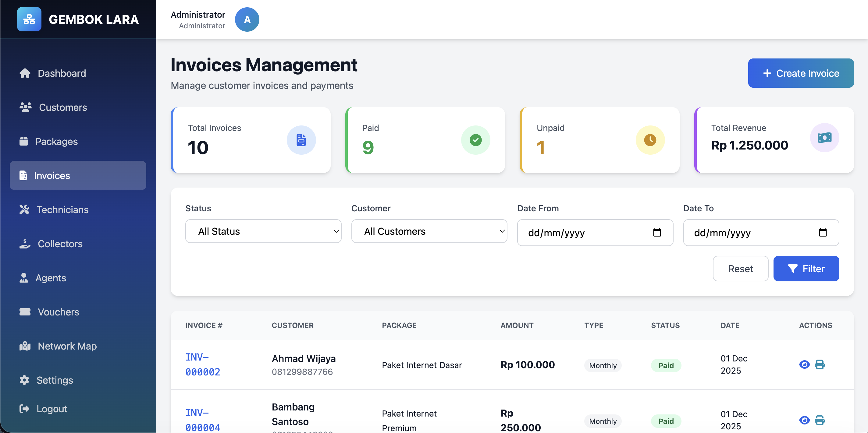Open the All Status dropdown
The width and height of the screenshot is (868, 433).
tap(263, 231)
